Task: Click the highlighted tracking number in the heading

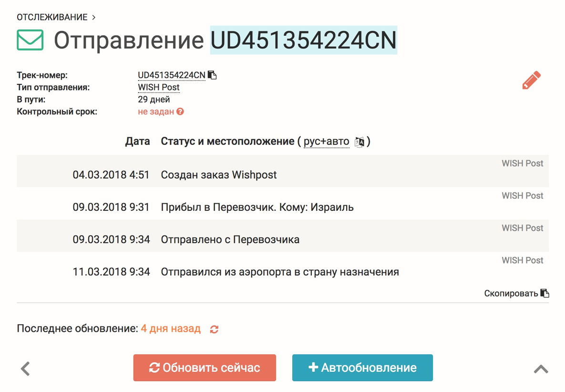Action: click(x=304, y=40)
